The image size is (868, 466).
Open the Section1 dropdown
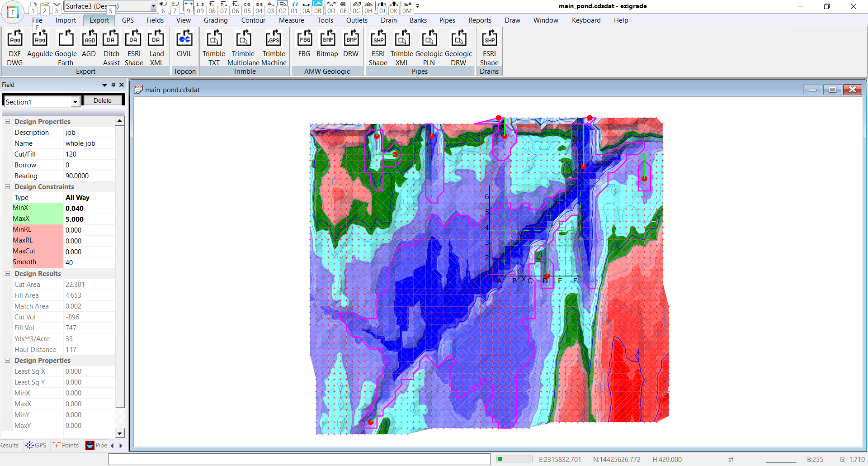click(75, 102)
